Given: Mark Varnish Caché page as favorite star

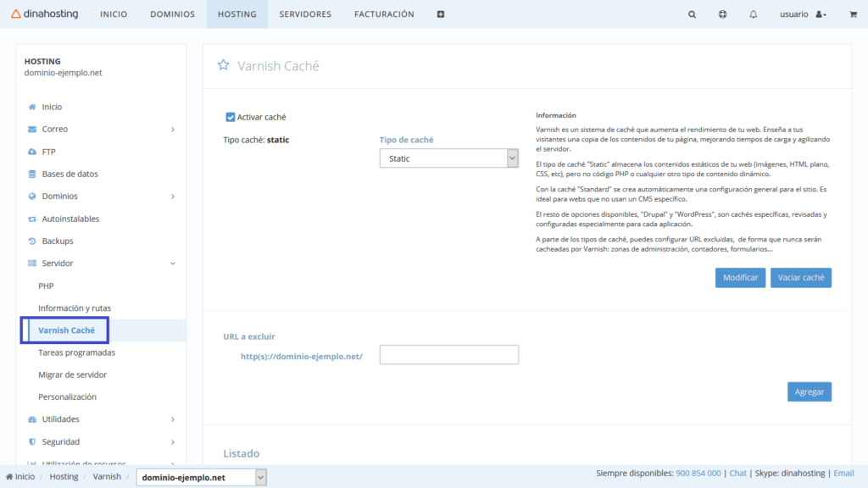Looking at the screenshot, I should pos(224,65).
